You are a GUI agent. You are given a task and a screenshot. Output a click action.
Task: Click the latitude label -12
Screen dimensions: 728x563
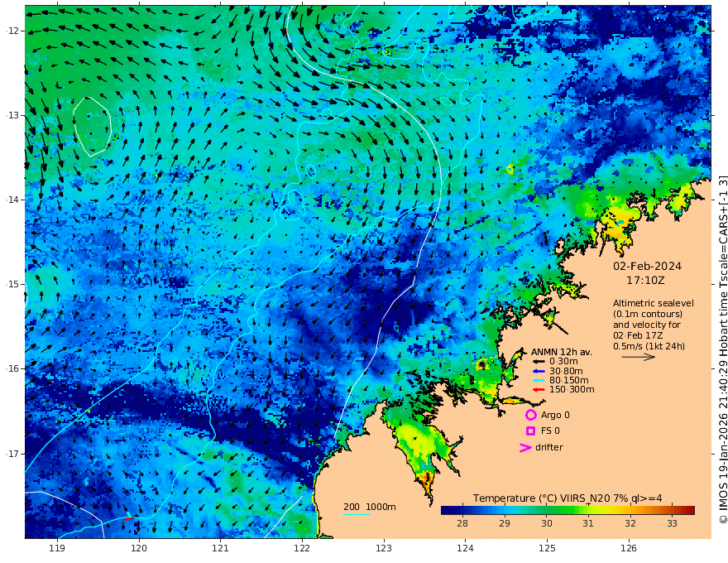[x=12, y=31]
